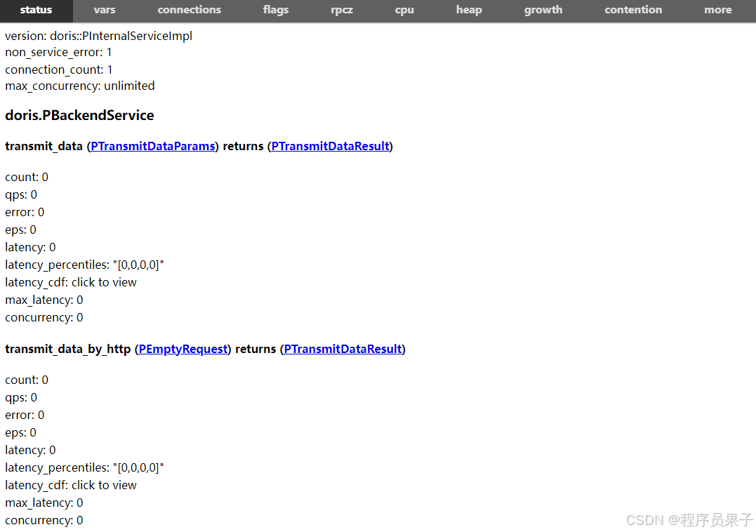Click latency_percentiles under transmit_data_by_http
This screenshot has width=756, height=532.
coord(84,468)
